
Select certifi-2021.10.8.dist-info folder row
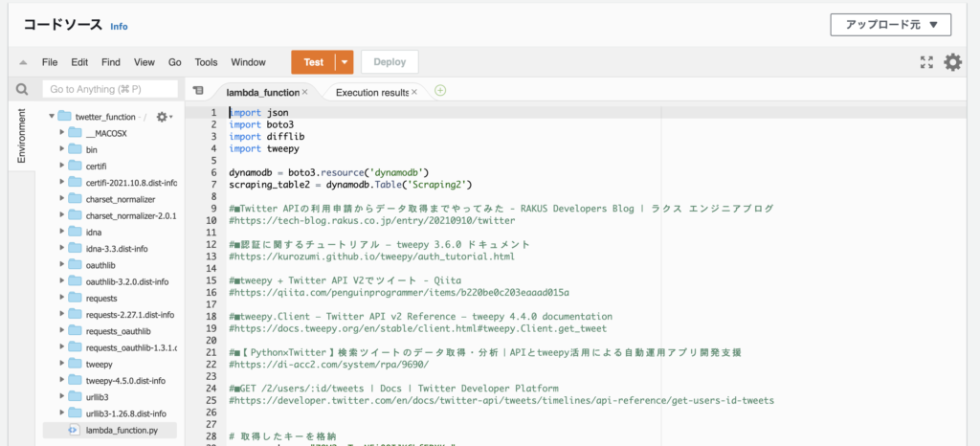[x=110, y=182]
